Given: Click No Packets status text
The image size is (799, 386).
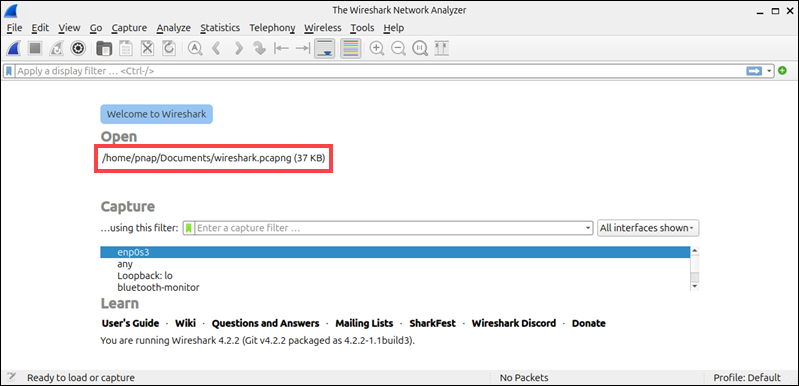Looking at the screenshot, I should point(524,378).
